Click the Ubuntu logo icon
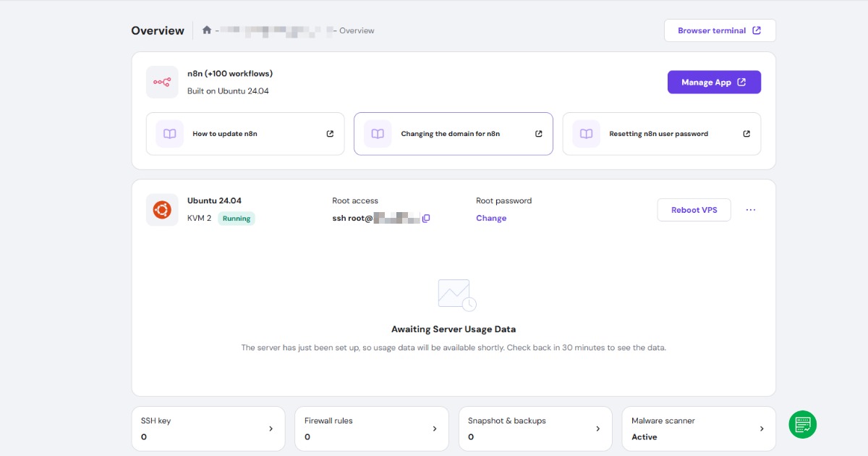868x456 pixels. pos(162,209)
